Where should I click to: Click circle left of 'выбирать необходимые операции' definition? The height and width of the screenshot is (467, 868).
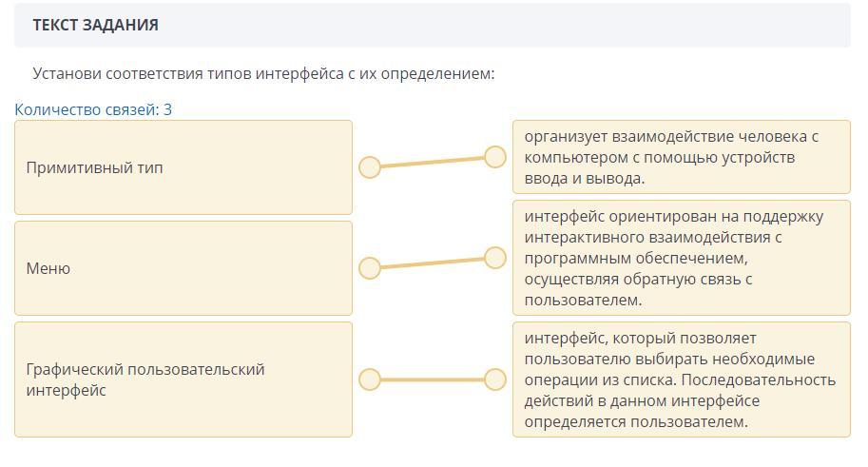(x=495, y=379)
